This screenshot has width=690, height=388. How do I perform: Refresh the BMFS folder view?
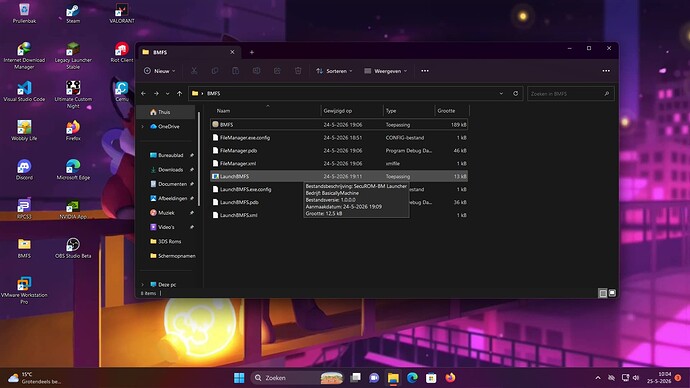click(x=516, y=93)
